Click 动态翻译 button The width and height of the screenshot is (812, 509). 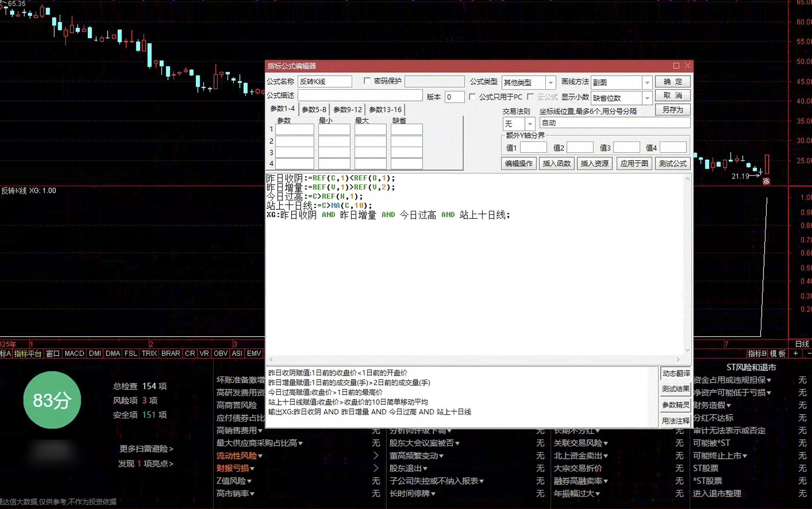(x=676, y=373)
